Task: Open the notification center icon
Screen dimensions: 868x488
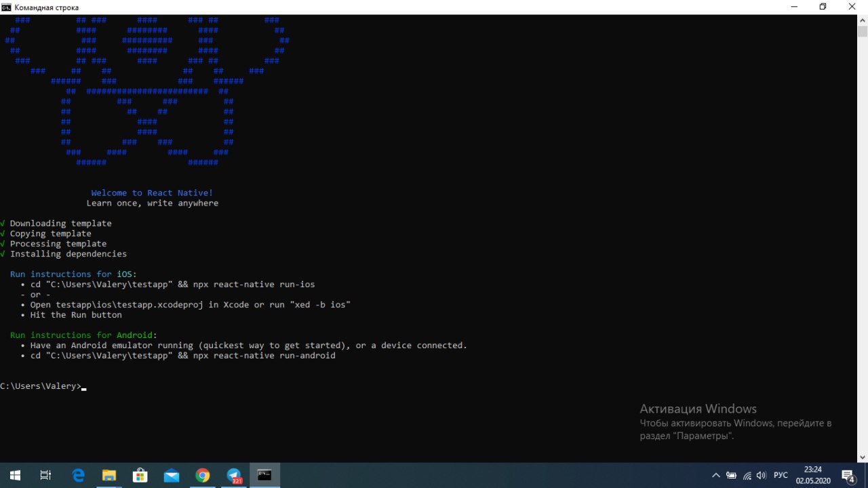Action: [848, 475]
